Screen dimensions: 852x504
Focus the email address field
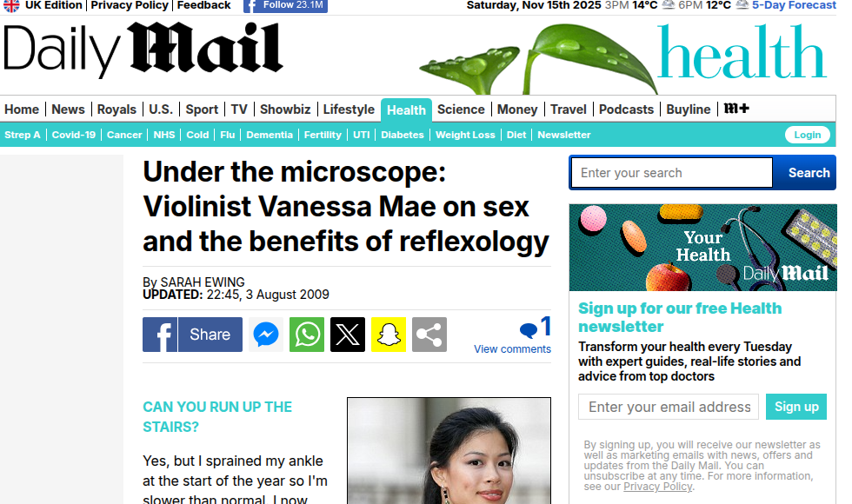click(x=669, y=407)
